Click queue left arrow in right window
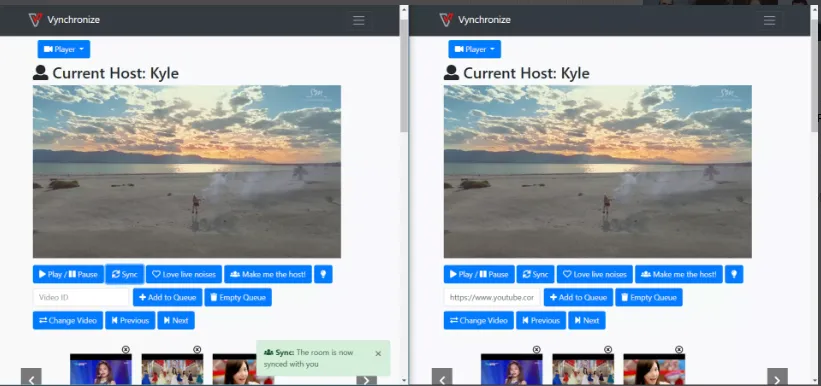Viewport: 821px width, 386px height. pyautogui.click(x=442, y=378)
